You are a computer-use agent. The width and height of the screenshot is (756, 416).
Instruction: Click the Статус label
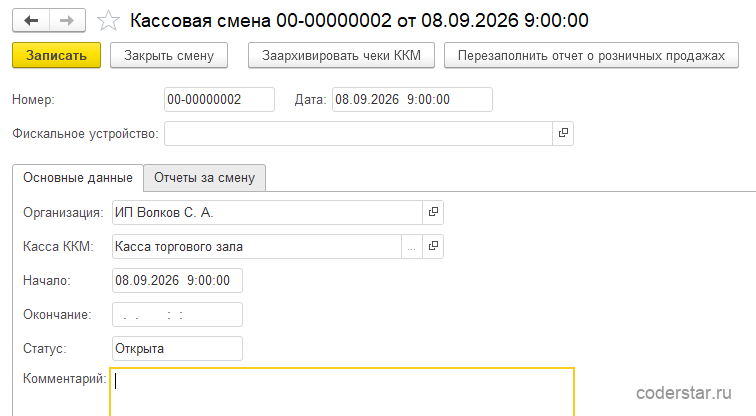click(x=45, y=349)
